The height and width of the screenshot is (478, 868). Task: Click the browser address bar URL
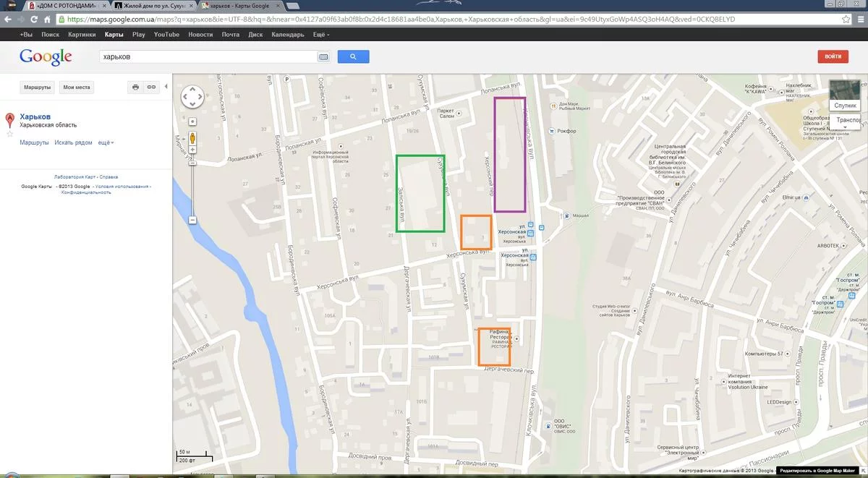(448, 20)
